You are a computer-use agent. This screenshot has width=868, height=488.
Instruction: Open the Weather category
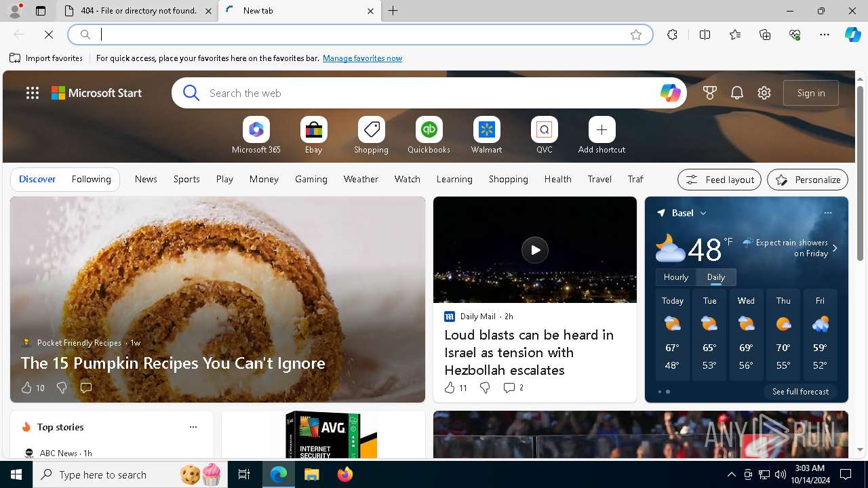click(361, 179)
